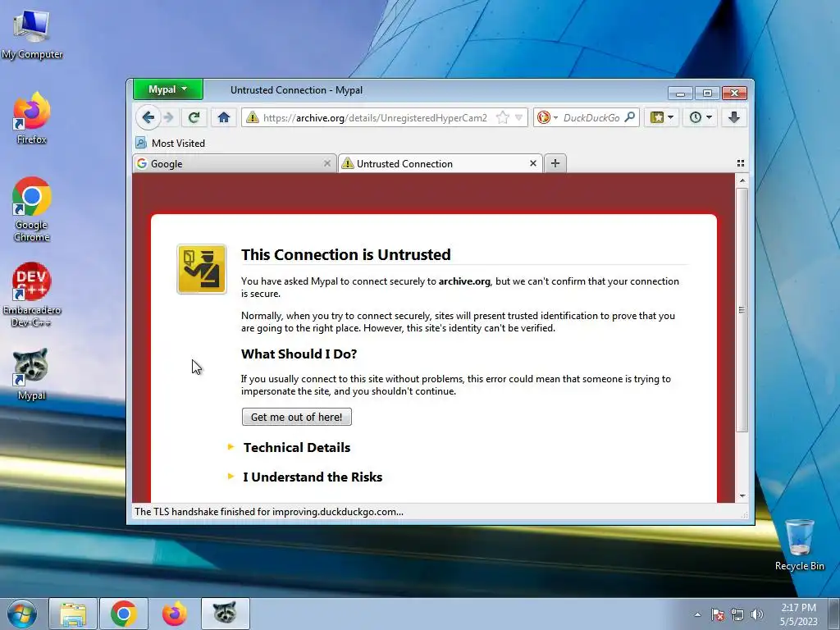Click the vertical scrollbar thumb
The height and width of the screenshot is (630, 840).
742,309
